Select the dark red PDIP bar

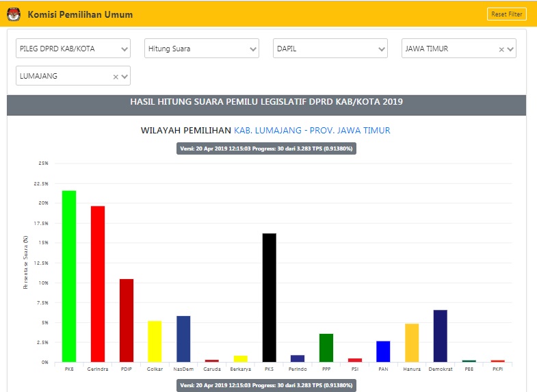point(127,320)
